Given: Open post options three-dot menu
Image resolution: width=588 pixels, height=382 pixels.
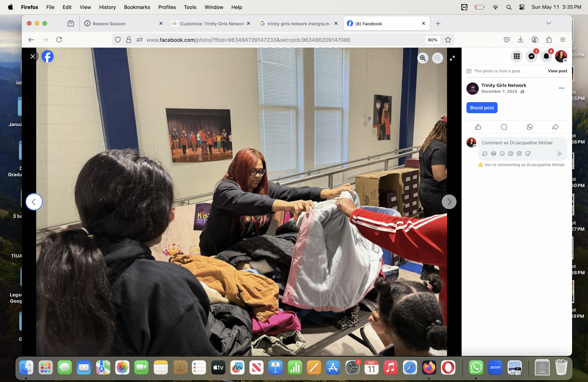Looking at the screenshot, I should click(561, 88).
